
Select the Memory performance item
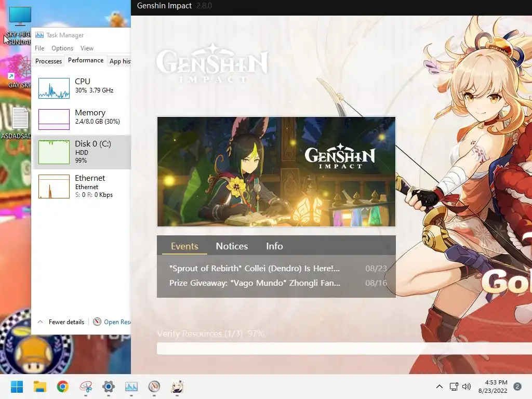(x=82, y=119)
